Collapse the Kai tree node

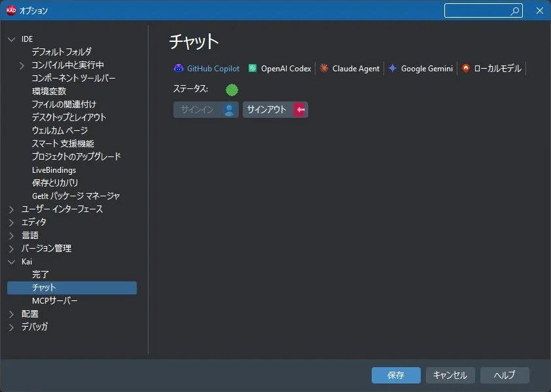pos(12,262)
